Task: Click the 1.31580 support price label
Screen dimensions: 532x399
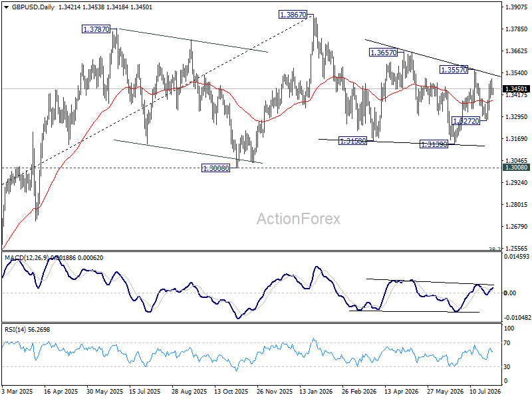Action: pyautogui.click(x=353, y=141)
